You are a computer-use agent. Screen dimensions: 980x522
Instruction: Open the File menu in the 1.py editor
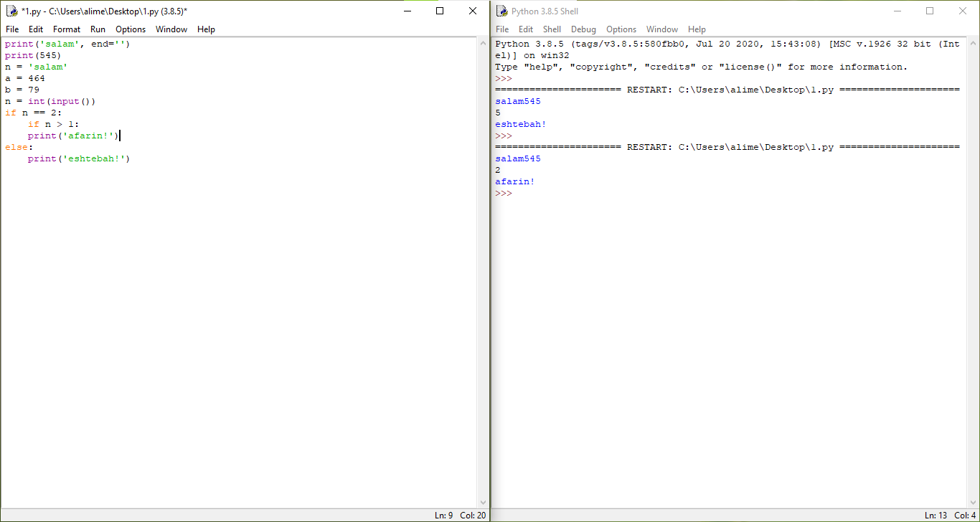coord(12,29)
